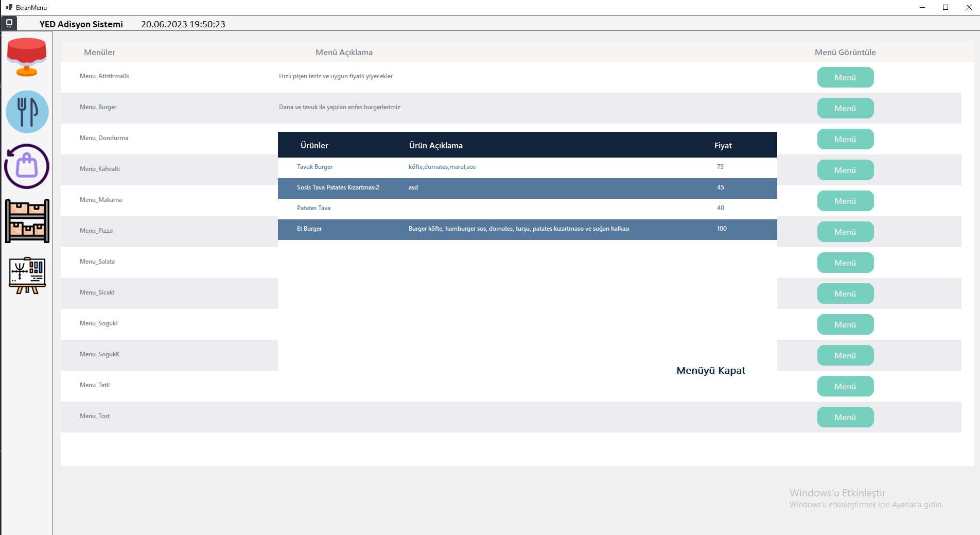Screen dimensions: 980x535
Task: Select the warehouse shelves stock icon
Action: click(x=27, y=221)
